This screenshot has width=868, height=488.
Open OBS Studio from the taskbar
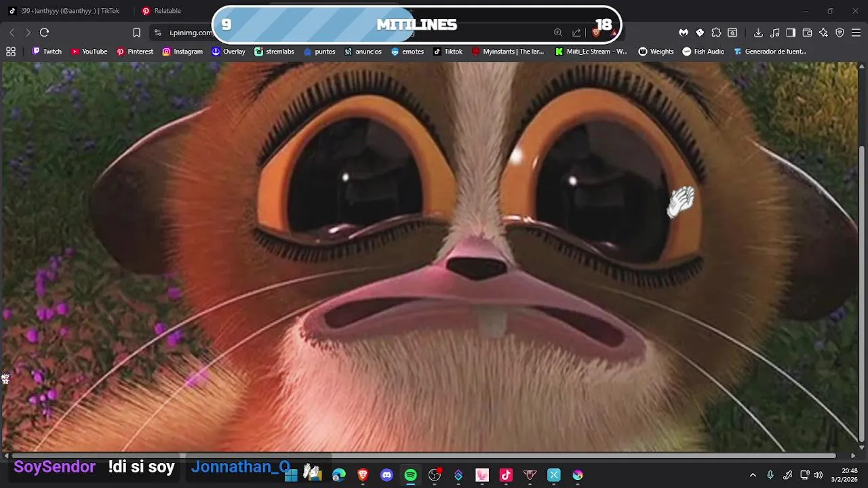[x=435, y=475]
